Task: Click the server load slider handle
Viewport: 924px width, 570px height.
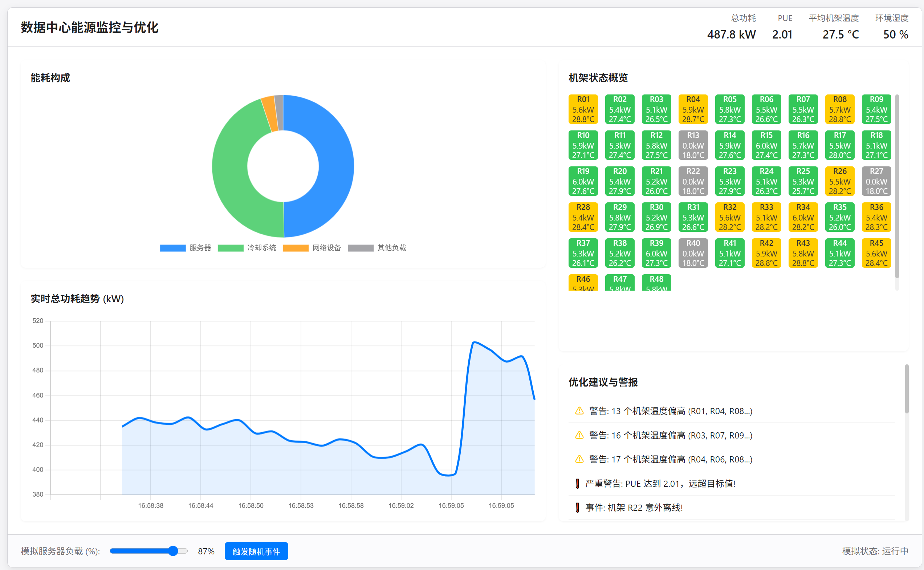Action: pos(173,551)
